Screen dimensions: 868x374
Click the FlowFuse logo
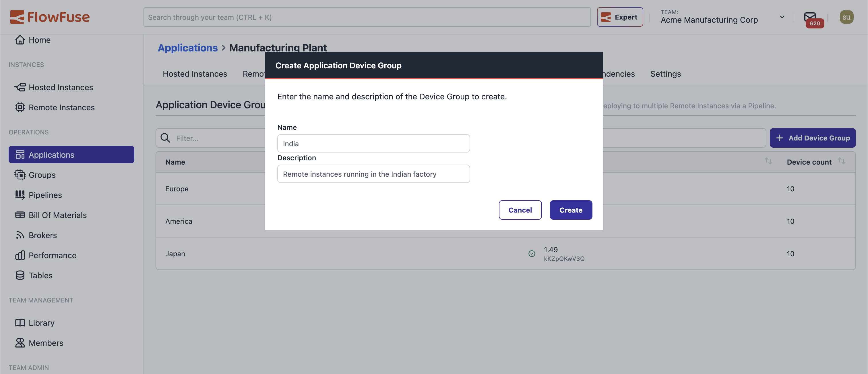pyautogui.click(x=50, y=17)
